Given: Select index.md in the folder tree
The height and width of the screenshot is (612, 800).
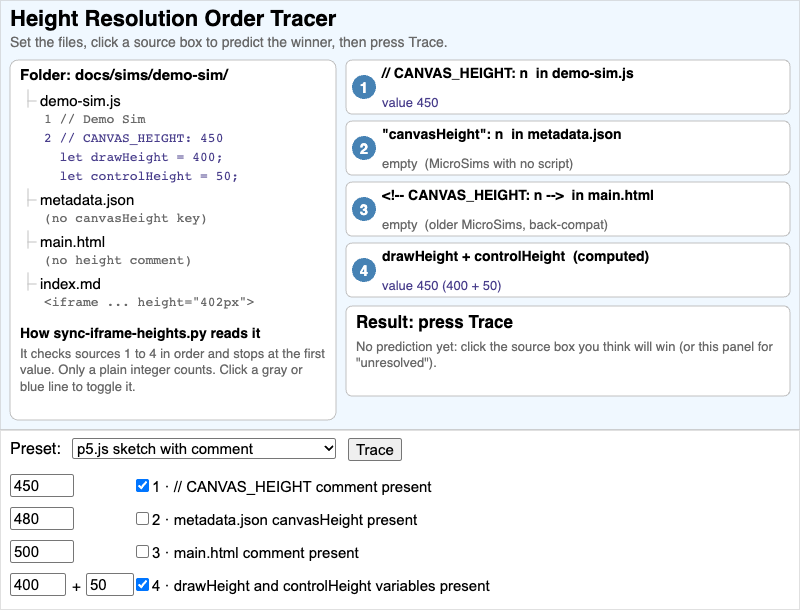Looking at the screenshot, I should click(x=70, y=284).
